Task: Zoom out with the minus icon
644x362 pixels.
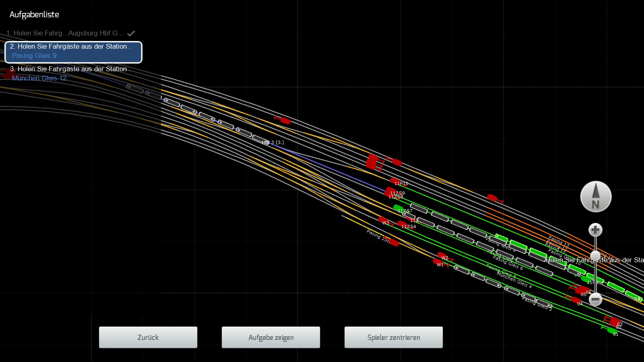Action: [x=595, y=299]
